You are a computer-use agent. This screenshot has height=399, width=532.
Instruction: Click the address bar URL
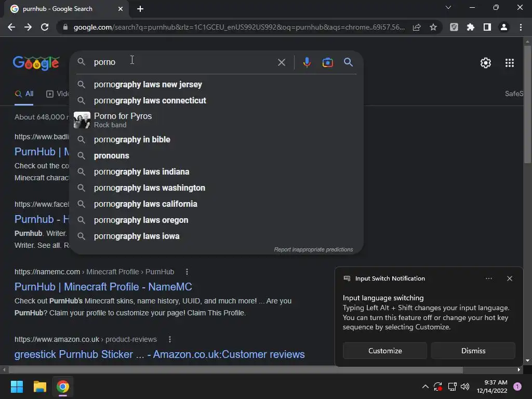(239, 27)
